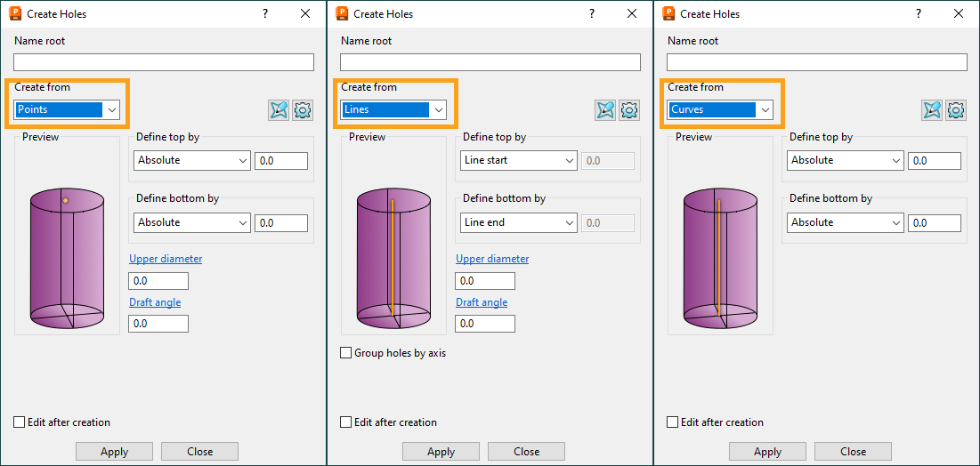Open the Create from dropdown showing Points

pos(67,110)
